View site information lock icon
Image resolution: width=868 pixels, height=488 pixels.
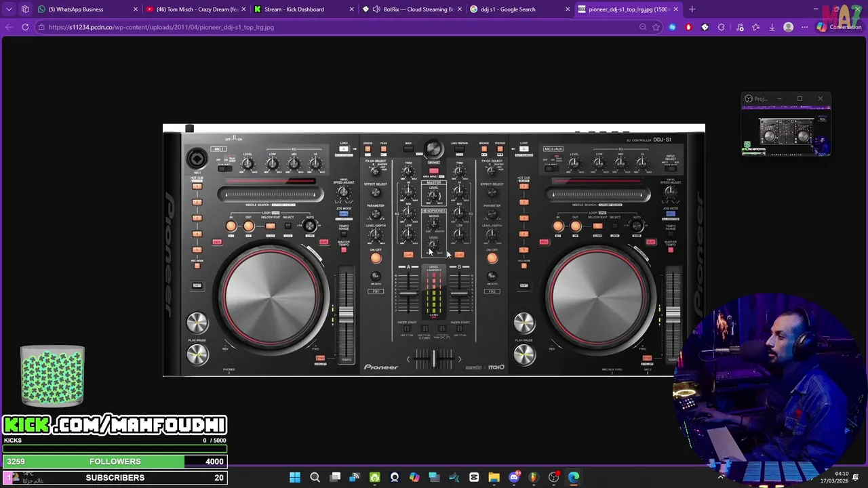(x=41, y=27)
